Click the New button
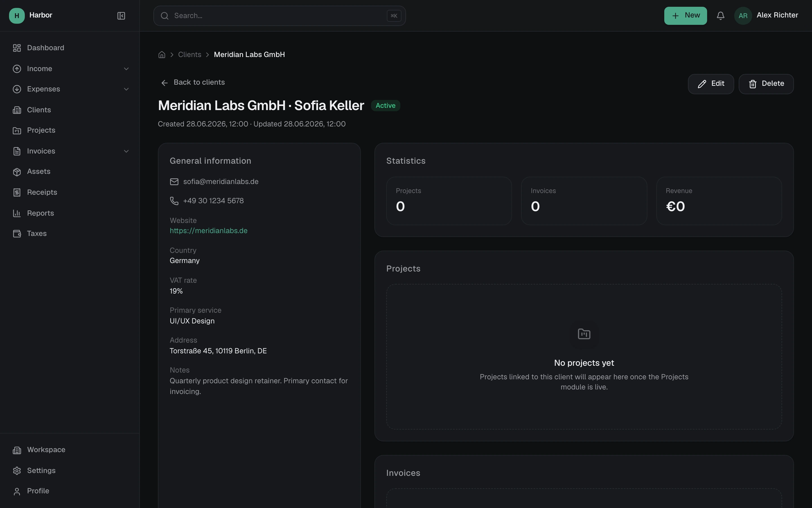This screenshot has height=508, width=812. pos(685,16)
